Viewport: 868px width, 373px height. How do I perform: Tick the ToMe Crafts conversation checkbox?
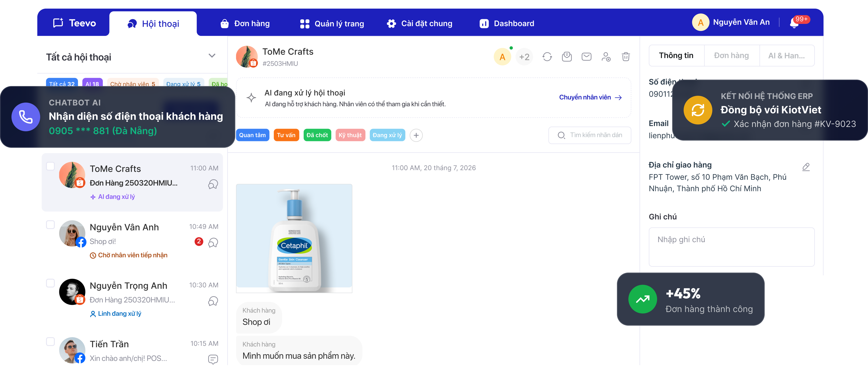click(x=50, y=166)
